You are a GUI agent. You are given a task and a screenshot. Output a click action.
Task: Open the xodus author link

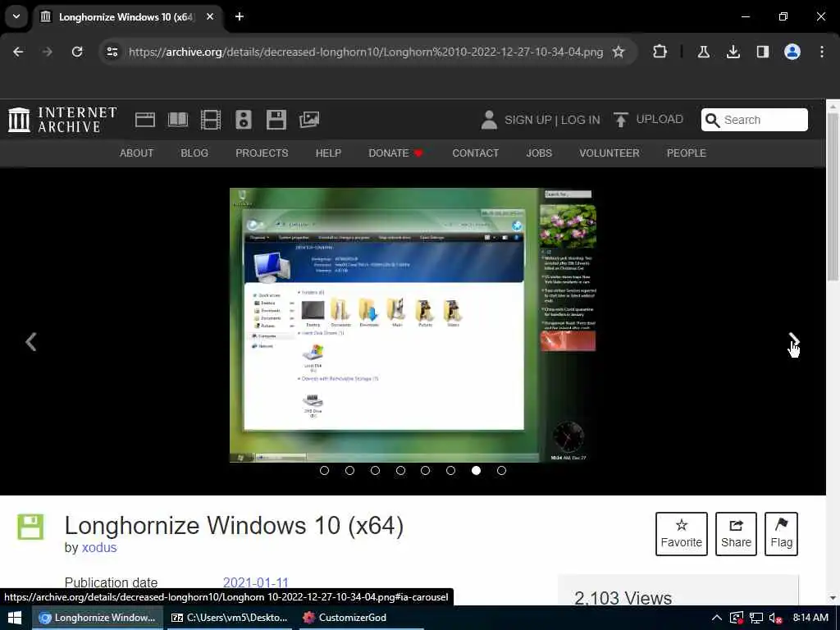click(99, 547)
